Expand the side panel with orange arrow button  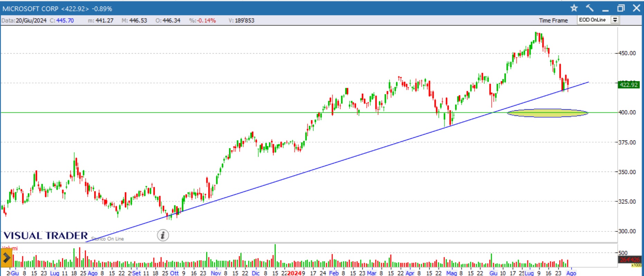pyautogui.click(x=6, y=258)
